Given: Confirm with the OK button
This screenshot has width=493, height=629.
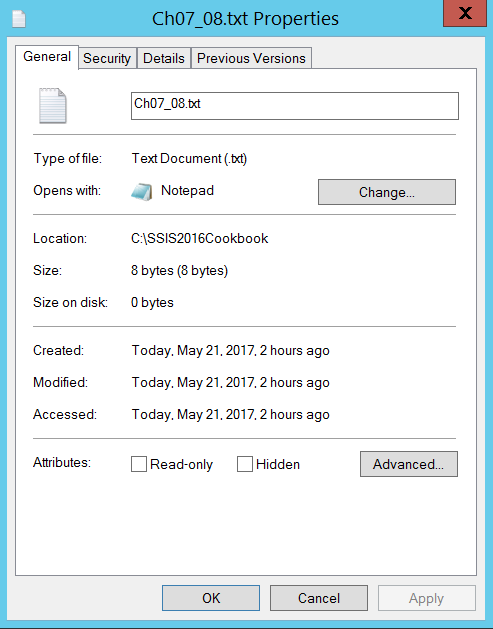Looking at the screenshot, I should point(211,598).
